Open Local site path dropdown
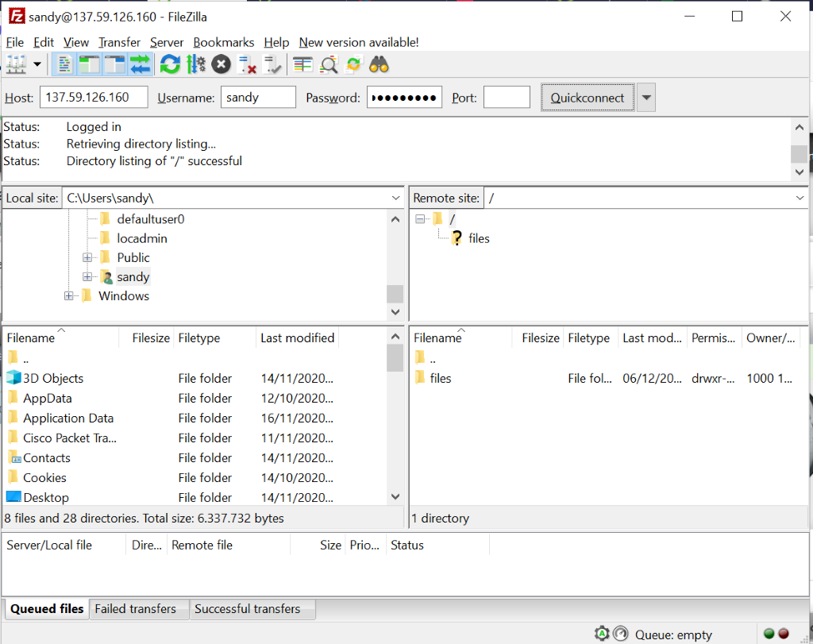Image resolution: width=813 pixels, height=644 pixels. coord(395,198)
